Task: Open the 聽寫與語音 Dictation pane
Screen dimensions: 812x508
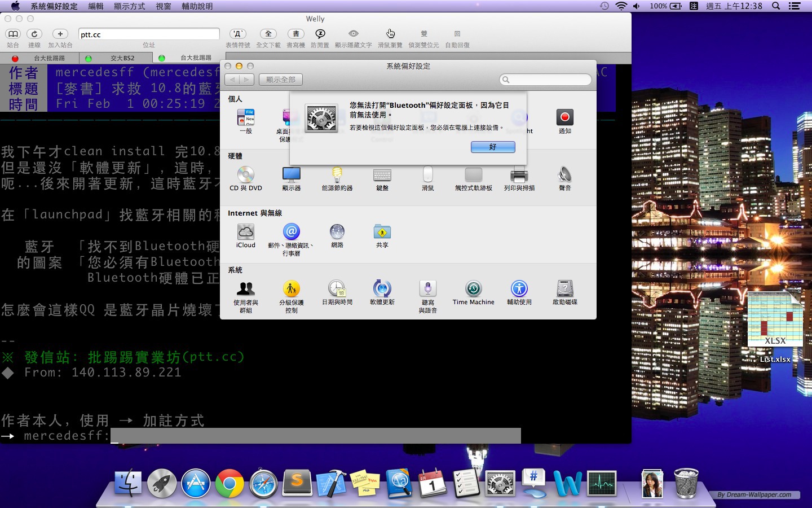Action: (x=428, y=297)
